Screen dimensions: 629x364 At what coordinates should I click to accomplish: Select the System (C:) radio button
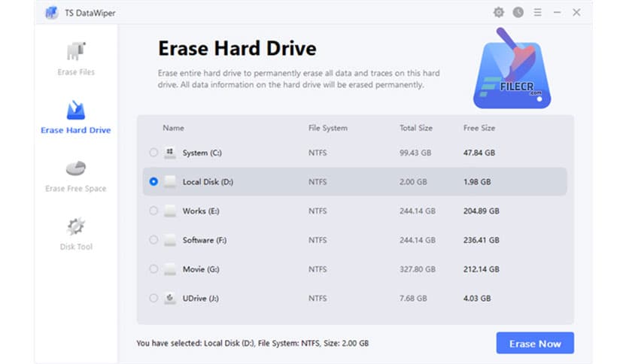[153, 153]
